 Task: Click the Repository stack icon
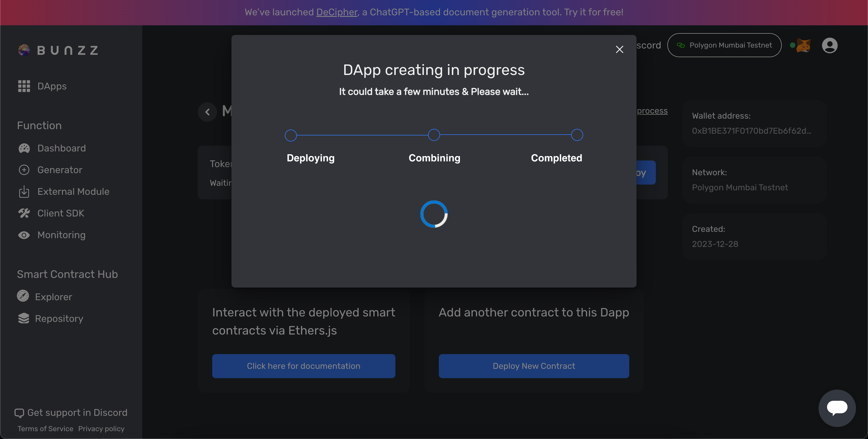23,318
